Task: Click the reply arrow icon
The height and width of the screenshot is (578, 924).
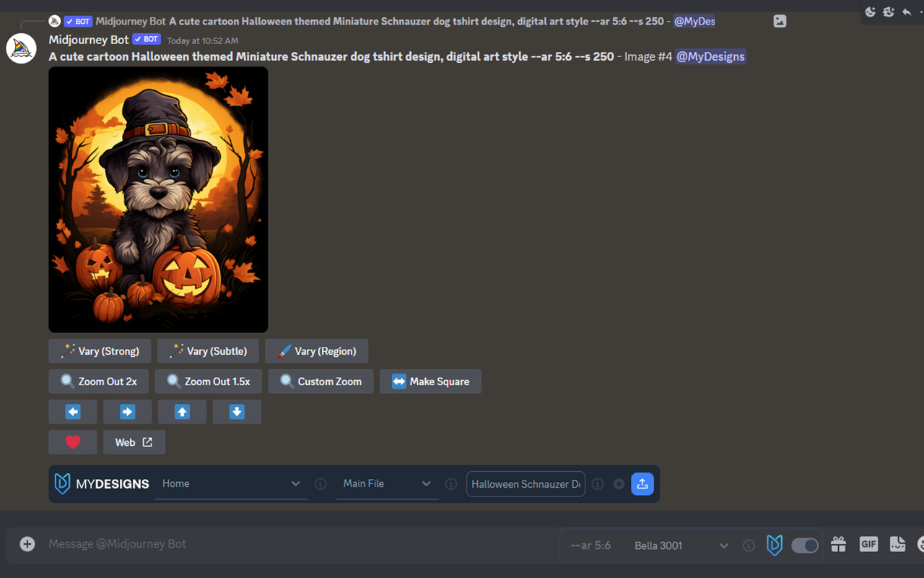Action: coord(907,12)
